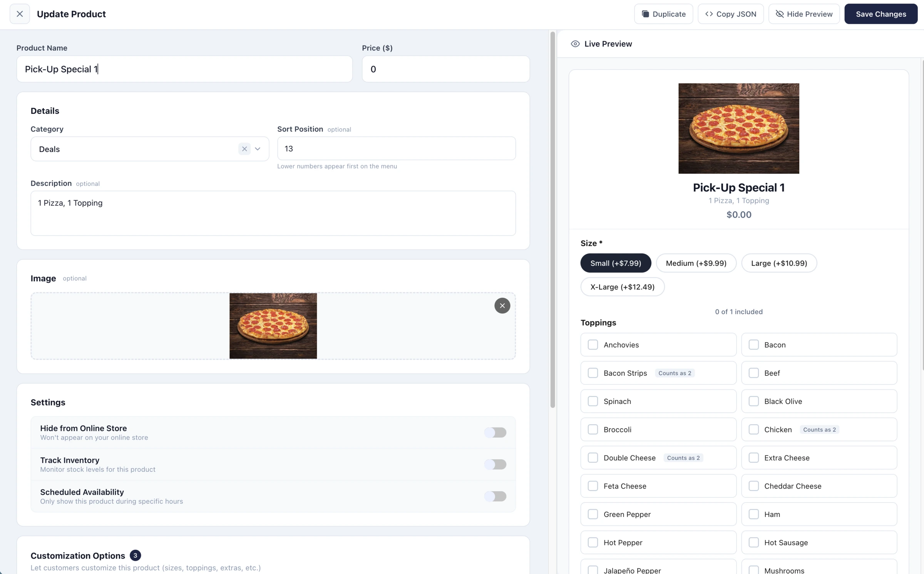Select Cheddar Cheese topping
This screenshot has width=924, height=574.
click(753, 486)
